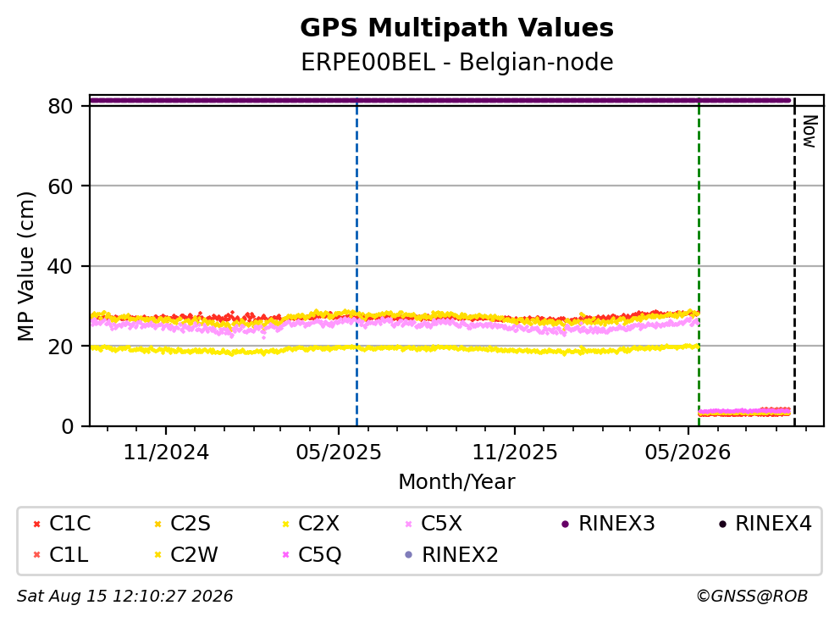Click the C2X yellow legend marker

285,524
